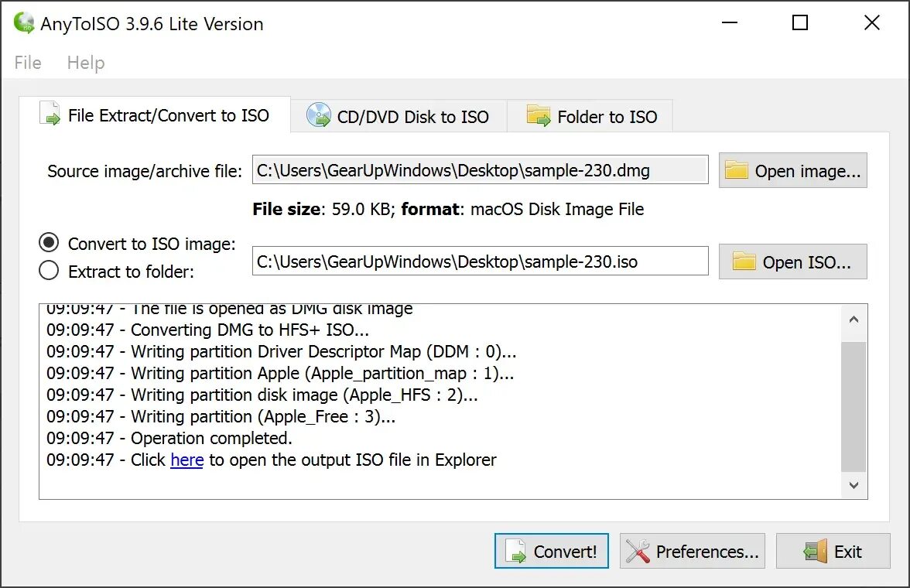Image resolution: width=910 pixels, height=588 pixels.
Task: Switch to CD/DVD Disk to ISO tab
Action: point(399,116)
